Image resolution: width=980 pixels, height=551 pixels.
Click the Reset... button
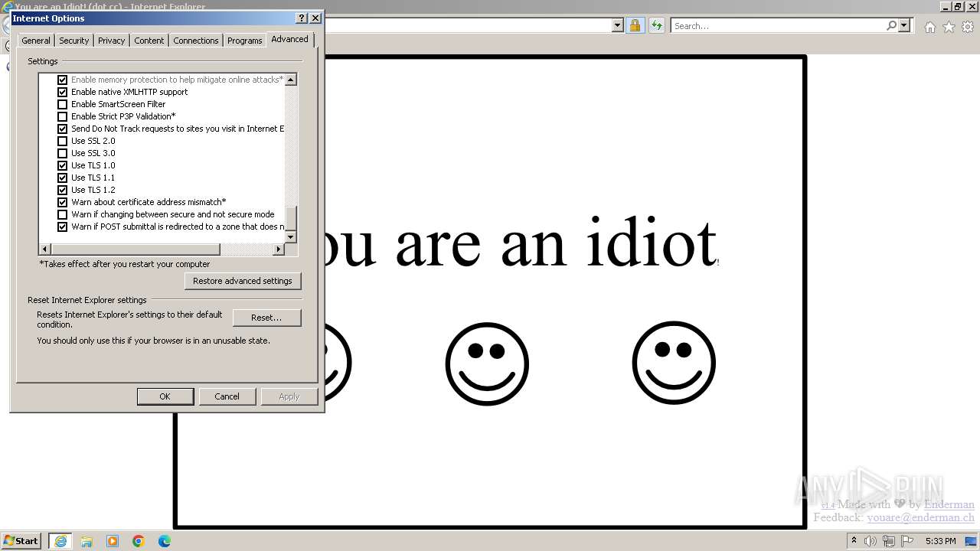pyautogui.click(x=266, y=318)
